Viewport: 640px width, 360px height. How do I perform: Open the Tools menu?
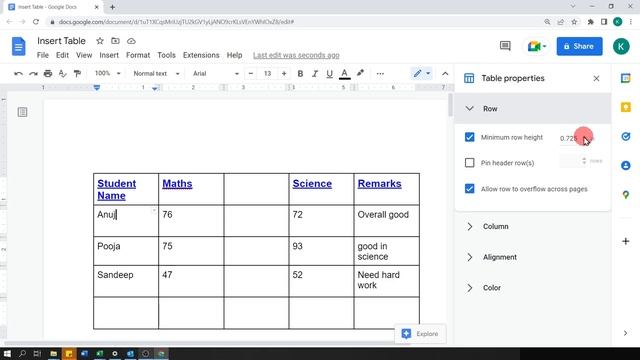(x=166, y=55)
